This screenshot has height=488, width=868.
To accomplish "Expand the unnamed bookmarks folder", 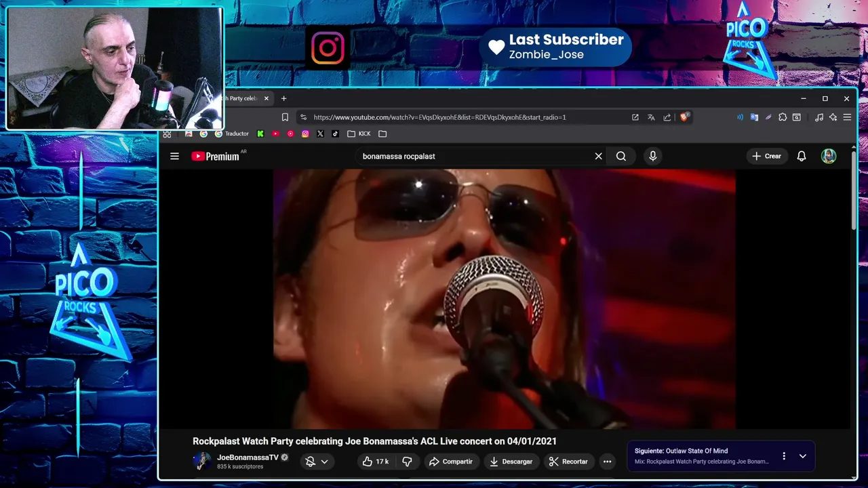I will [x=382, y=134].
